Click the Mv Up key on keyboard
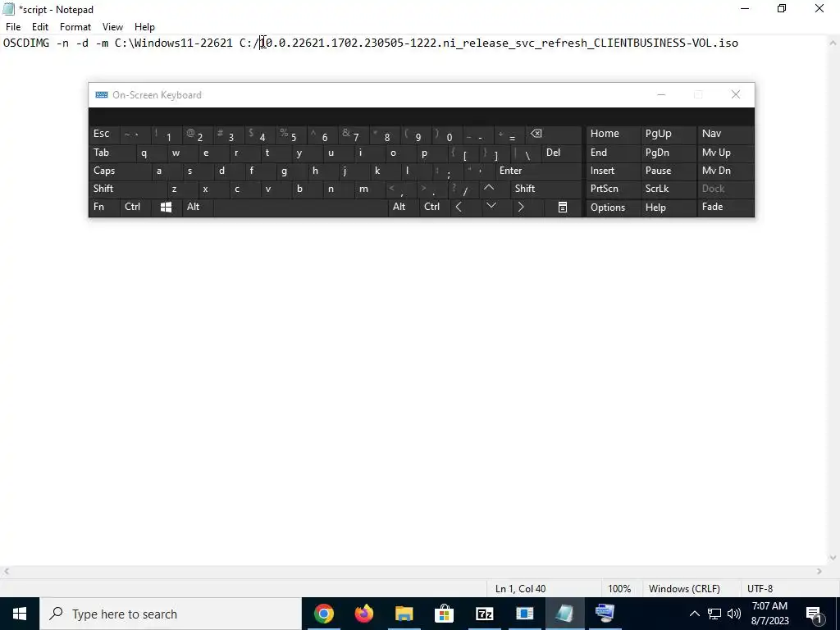This screenshot has width=840, height=630. coord(725,153)
